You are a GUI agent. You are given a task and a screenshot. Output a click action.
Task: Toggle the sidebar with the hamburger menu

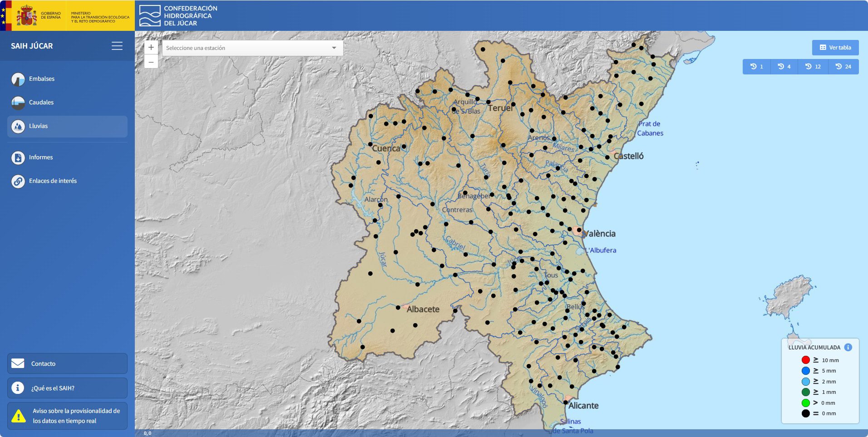coord(117,46)
